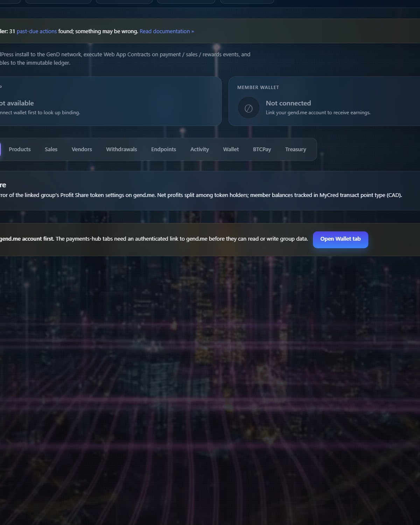
Task: Follow the past-due actions link
Action: (x=37, y=31)
